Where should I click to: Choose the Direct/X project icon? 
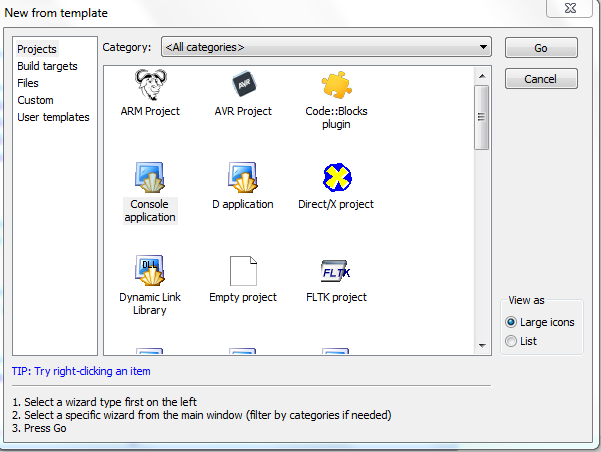point(337,178)
